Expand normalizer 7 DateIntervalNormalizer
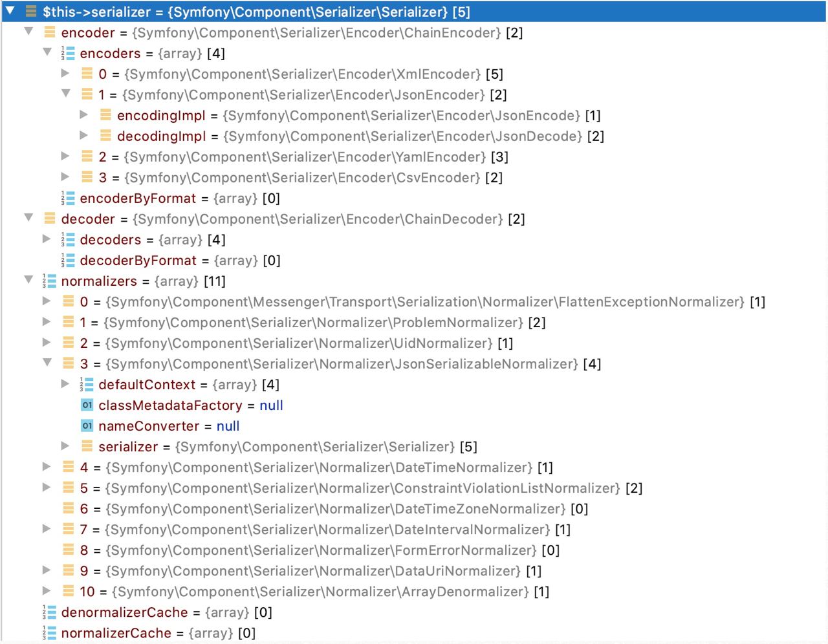The height and width of the screenshot is (644, 828). click(47, 528)
